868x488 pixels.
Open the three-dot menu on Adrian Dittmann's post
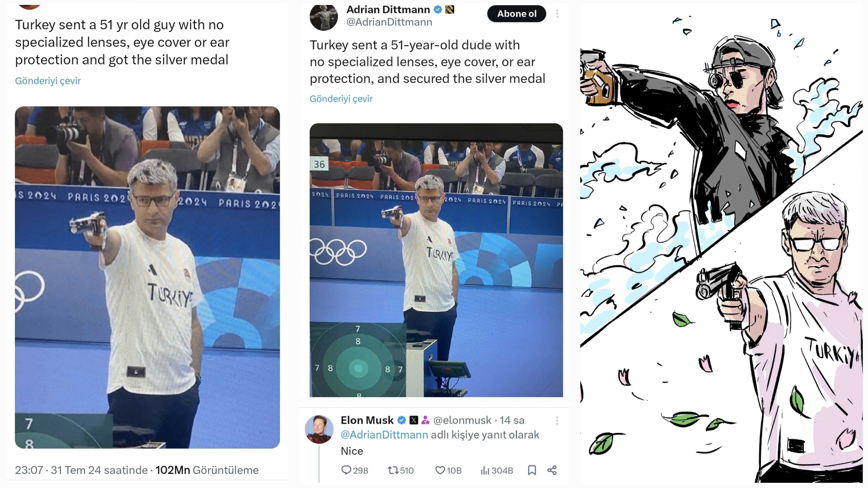point(557,14)
